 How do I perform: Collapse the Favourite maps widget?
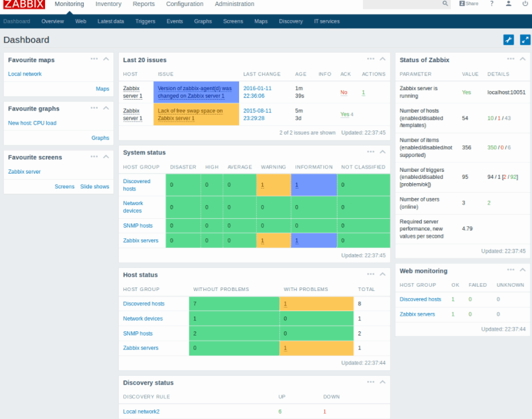click(x=106, y=59)
